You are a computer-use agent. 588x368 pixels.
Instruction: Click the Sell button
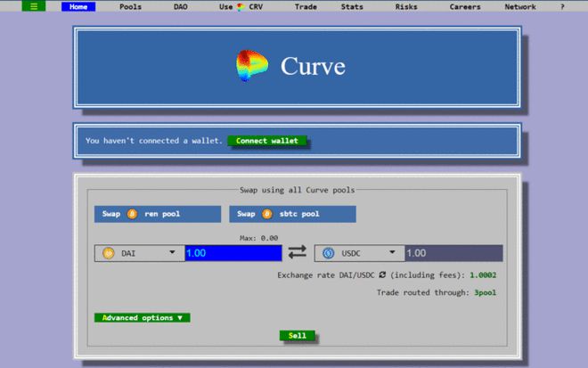297,336
